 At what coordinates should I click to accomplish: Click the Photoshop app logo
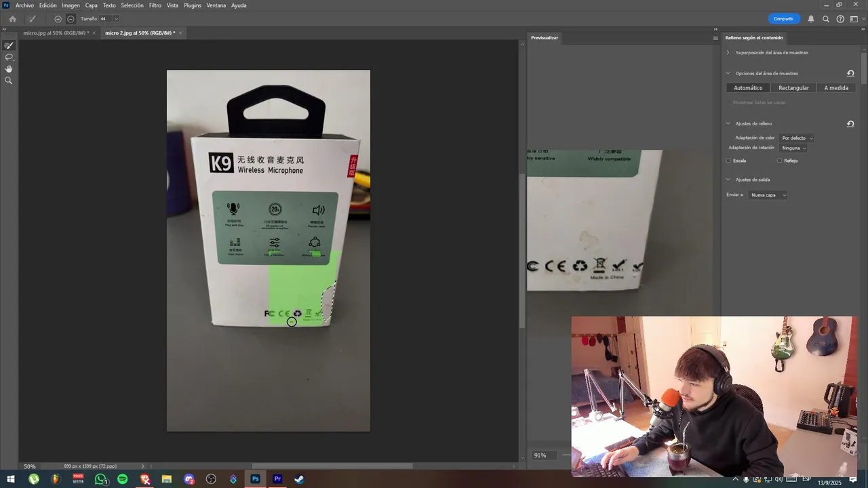(x=6, y=5)
